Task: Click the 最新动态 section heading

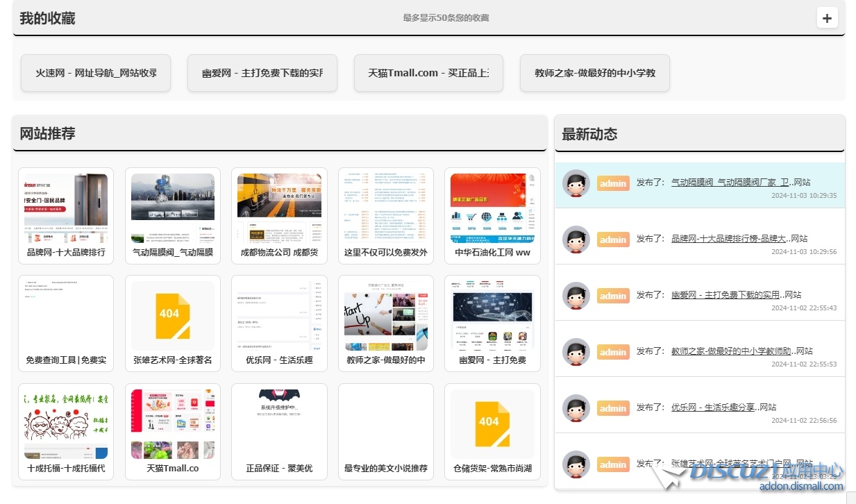Action: [x=589, y=134]
